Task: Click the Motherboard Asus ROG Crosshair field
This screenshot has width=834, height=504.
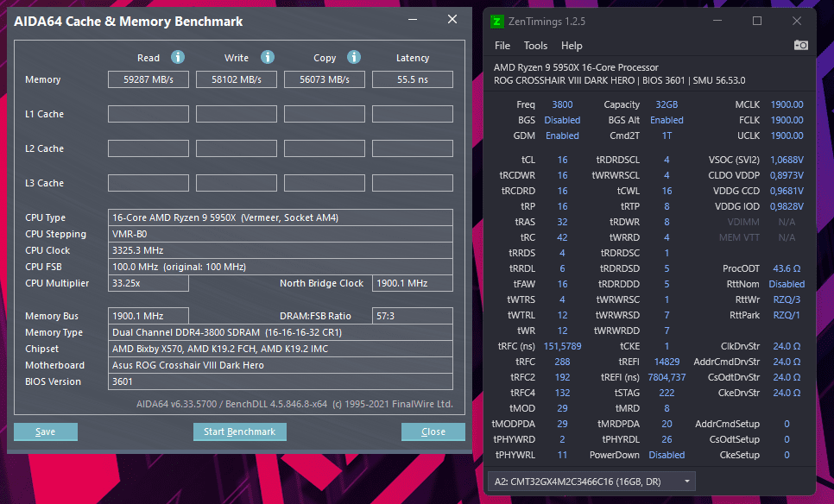Action: click(x=281, y=365)
